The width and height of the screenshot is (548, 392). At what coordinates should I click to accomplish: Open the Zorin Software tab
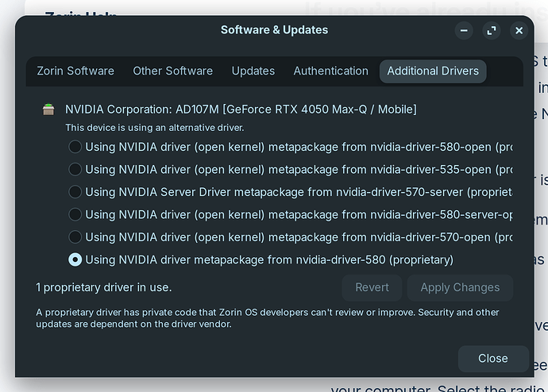(x=75, y=71)
